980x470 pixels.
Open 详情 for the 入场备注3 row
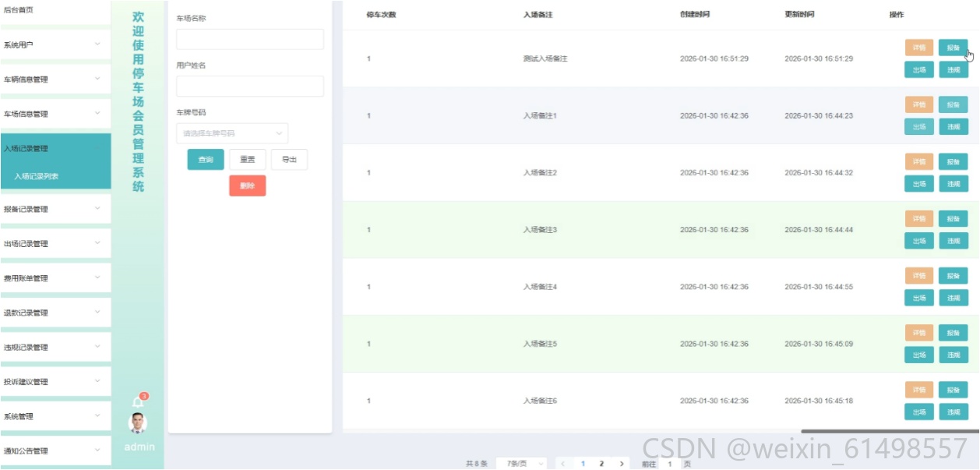(x=919, y=219)
